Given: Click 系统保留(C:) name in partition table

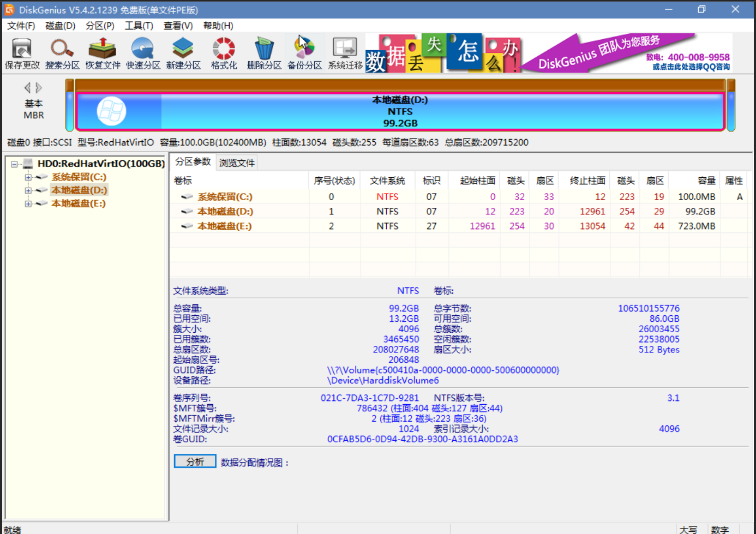Looking at the screenshot, I should point(225,196).
